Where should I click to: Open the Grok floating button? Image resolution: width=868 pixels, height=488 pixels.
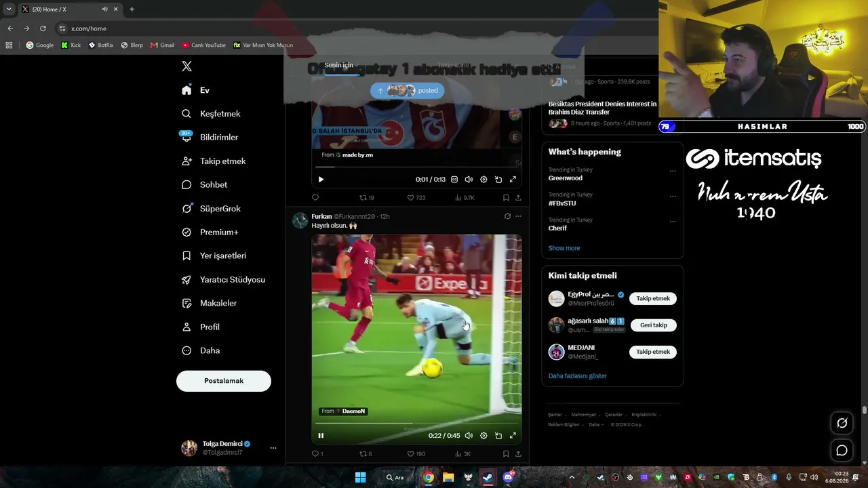click(842, 423)
